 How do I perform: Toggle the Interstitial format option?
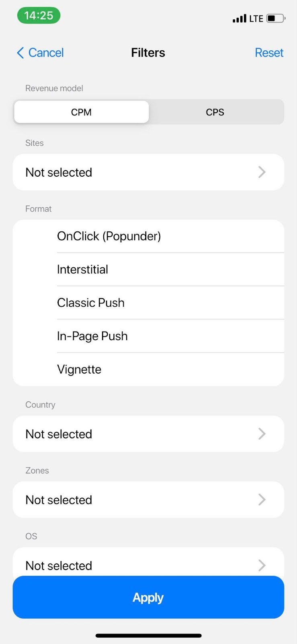[x=83, y=269]
